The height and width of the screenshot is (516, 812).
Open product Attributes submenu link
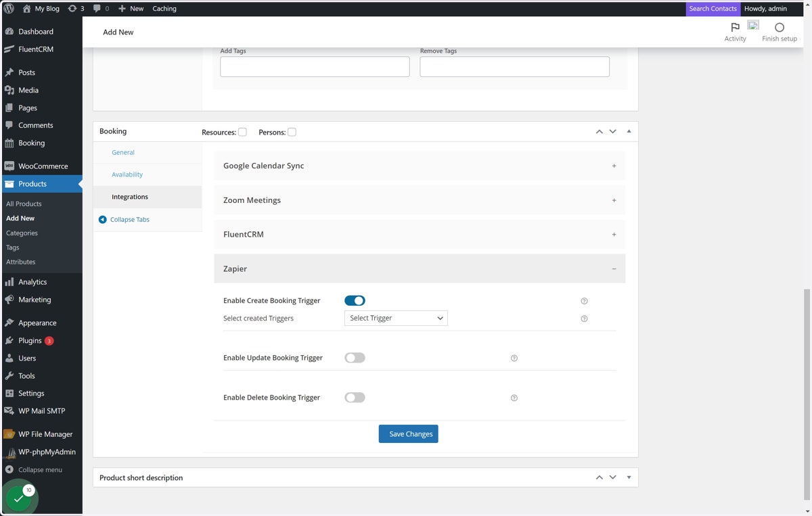(20, 262)
